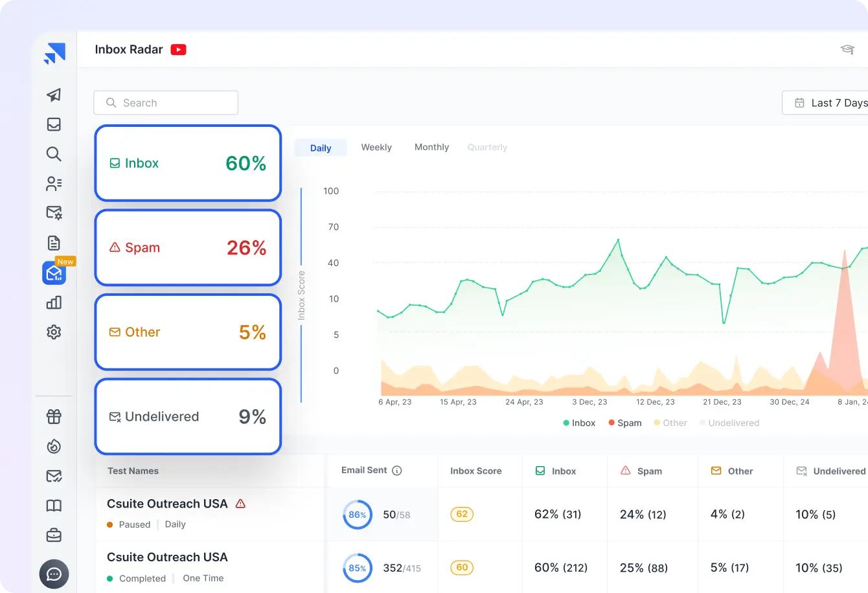Open the analytics bar-chart icon in sidebar
This screenshot has width=868, height=593.
(54, 302)
